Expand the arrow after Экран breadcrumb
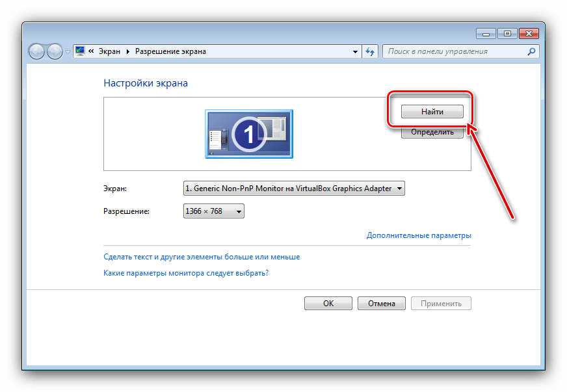This screenshot has width=567, height=392. point(127,52)
